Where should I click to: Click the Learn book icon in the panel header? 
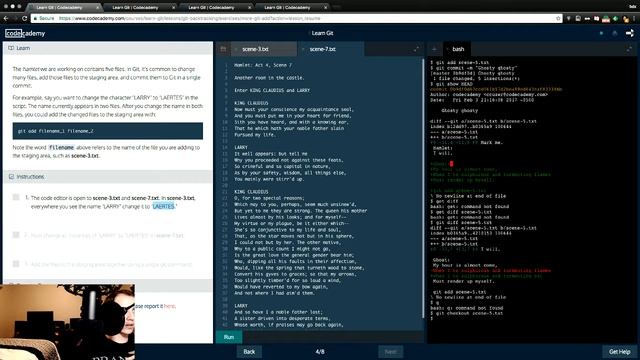[11, 48]
